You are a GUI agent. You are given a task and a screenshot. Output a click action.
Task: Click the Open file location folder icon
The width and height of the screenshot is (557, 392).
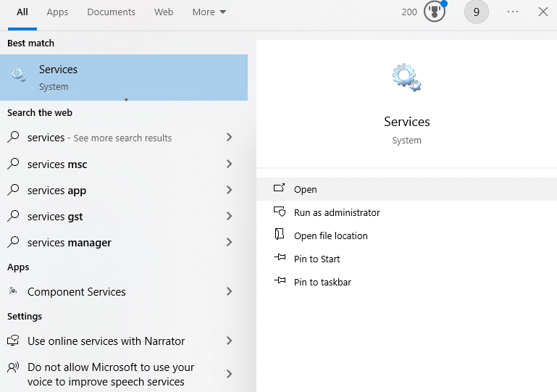pyautogui.click(x=280, y=235)
